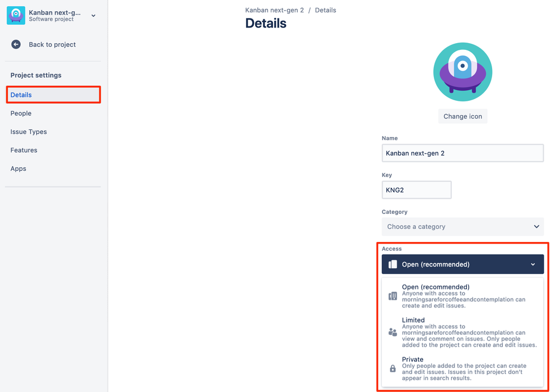The image size is (560, 392).
Task: Click the Change icon button
Action: pos(462,116)
